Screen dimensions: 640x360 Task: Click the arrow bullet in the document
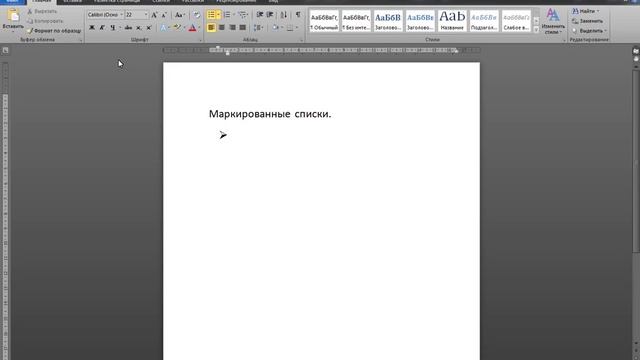click(223, 135)
